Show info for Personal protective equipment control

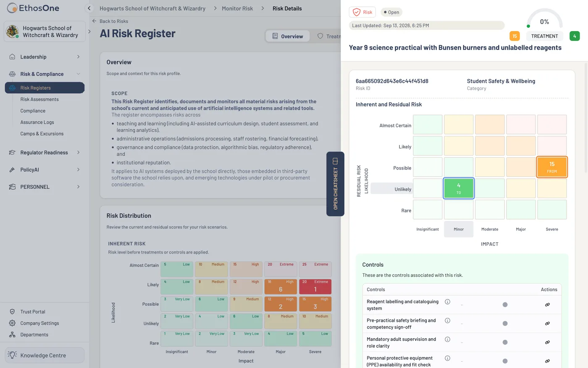pos(447,358)
